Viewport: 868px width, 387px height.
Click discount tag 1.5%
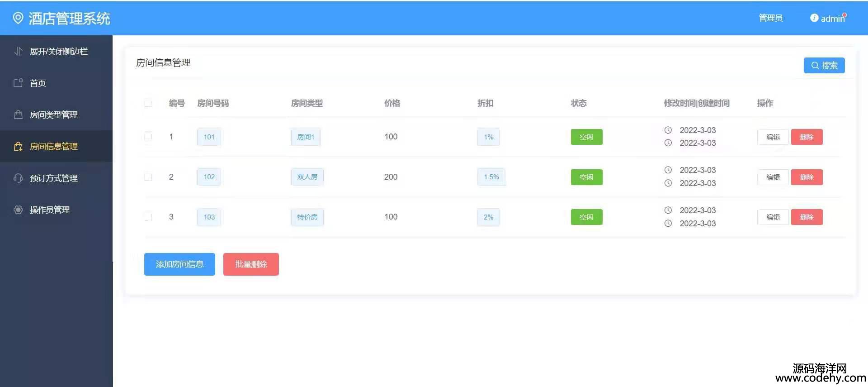click(x=491, y=177)
